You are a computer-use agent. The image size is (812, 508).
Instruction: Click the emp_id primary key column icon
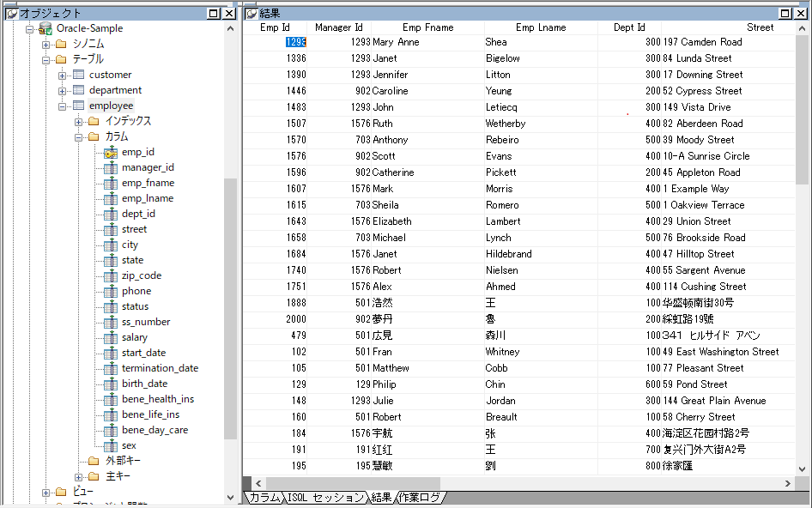[x=110, y=152]
